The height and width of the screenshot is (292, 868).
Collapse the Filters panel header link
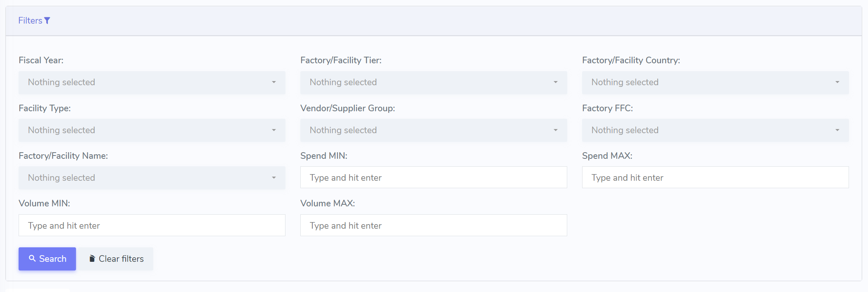(x=31, y=21)
